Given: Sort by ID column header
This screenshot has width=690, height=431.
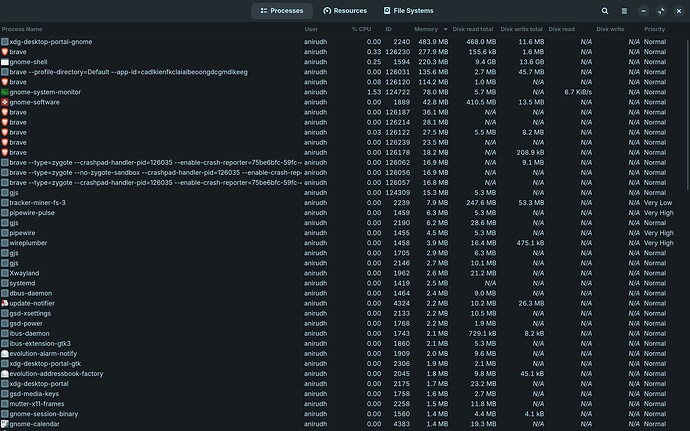Looking at the screenshot, I should [x=389, y=29].
